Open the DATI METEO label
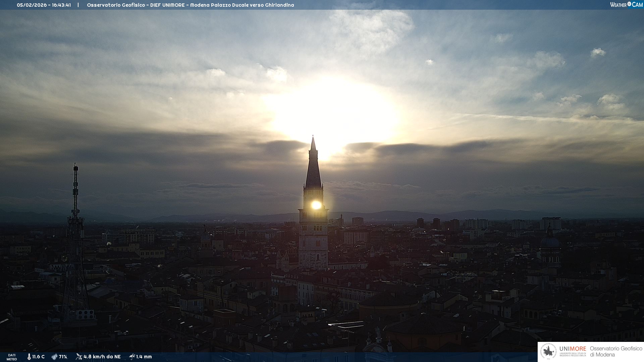This screenshot has height=362, width=644. point(12,357)
